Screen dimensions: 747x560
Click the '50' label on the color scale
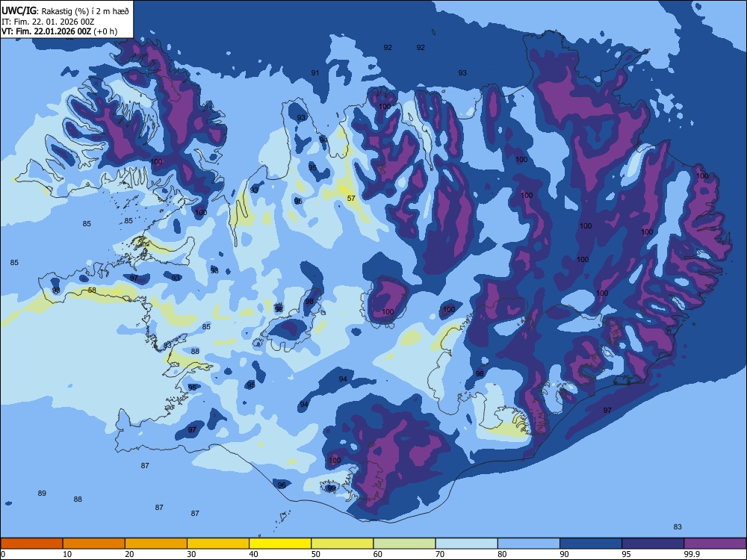tap(316, 554)
